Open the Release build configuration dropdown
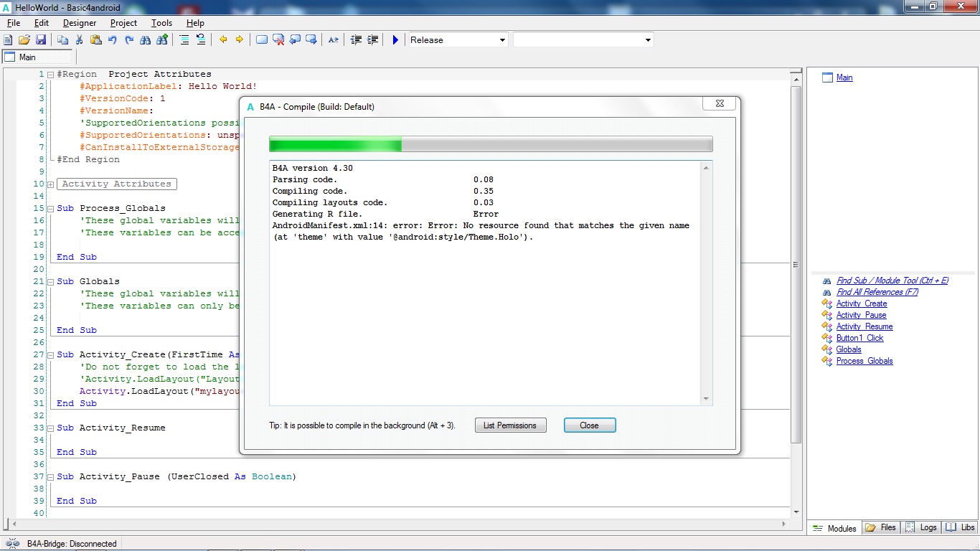This screenshot has width=980, height=551. coord(458,40)
